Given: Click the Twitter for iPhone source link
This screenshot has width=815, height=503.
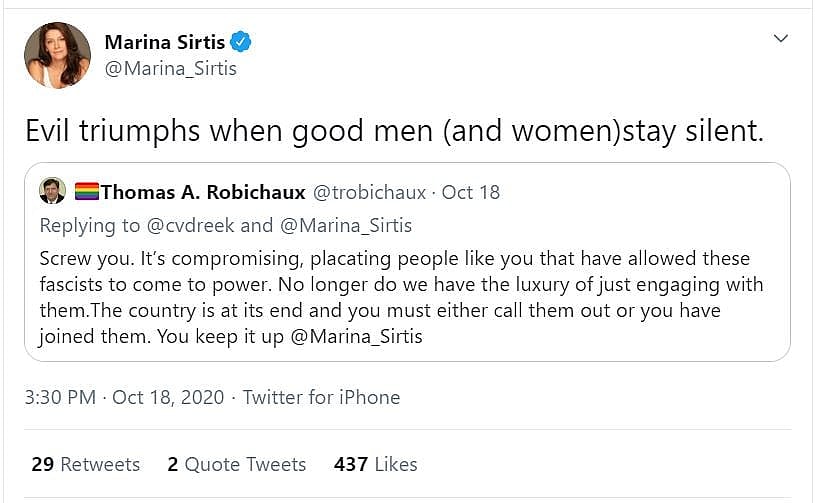Looking at the screenshot, I should tap(321, 397).
